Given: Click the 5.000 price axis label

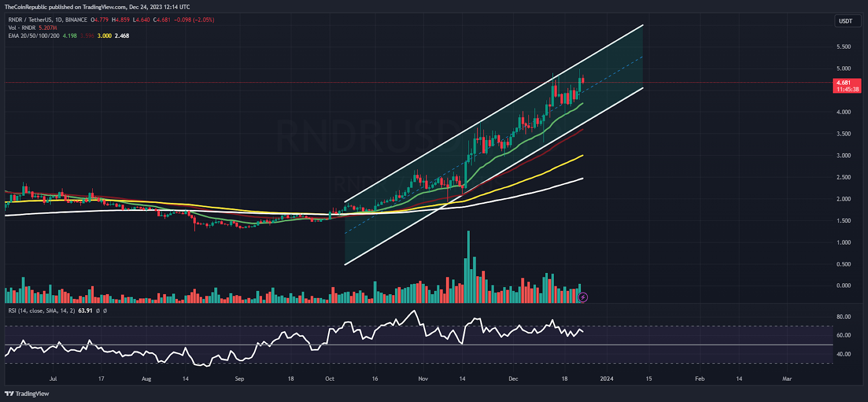Looking at the screenshot, I should 844,69.
